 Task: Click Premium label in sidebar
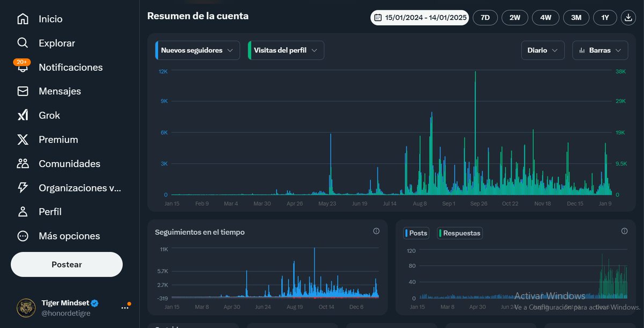[x=58, y=139]
